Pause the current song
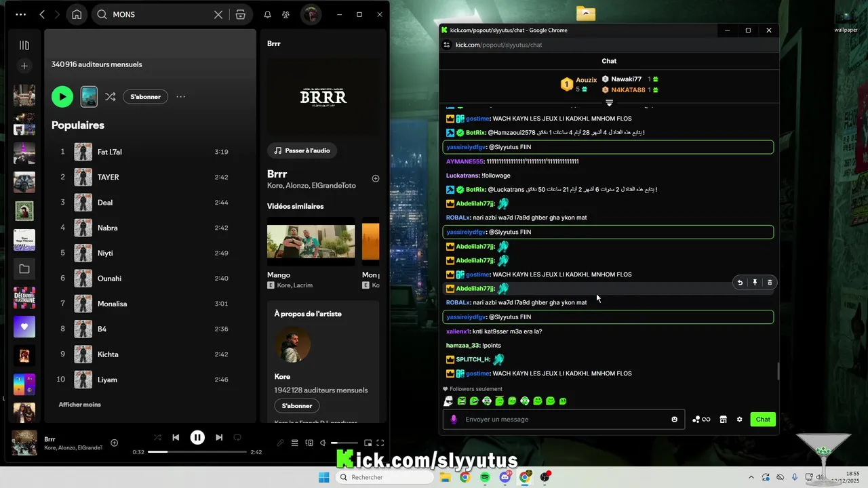 pyautogui.click(x=197, y=438)
